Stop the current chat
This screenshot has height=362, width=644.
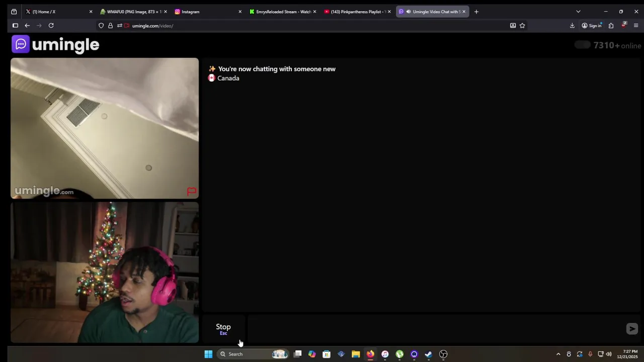(x=223, y=329)
